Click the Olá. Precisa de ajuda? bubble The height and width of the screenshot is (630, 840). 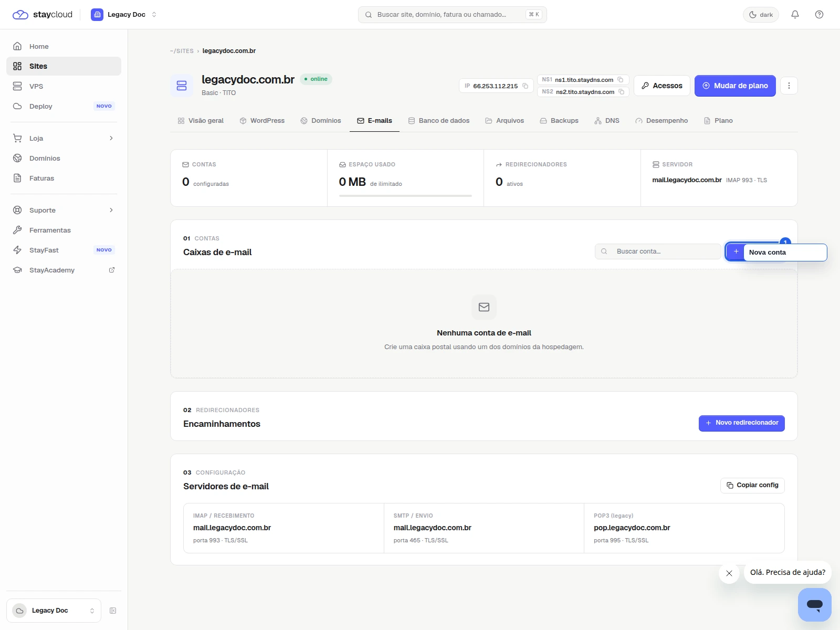(787, 572)
